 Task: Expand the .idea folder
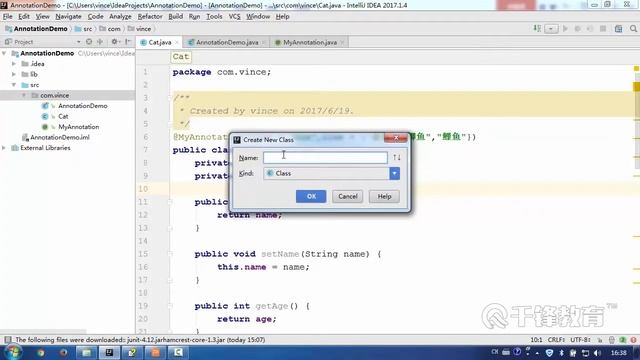click(14, 64)
